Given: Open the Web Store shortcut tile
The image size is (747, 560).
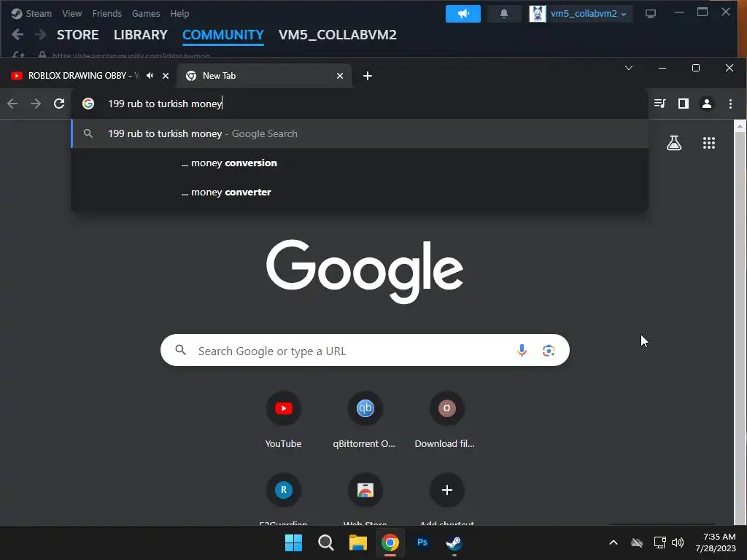Looking at the screenshot, I should (365, 491).
